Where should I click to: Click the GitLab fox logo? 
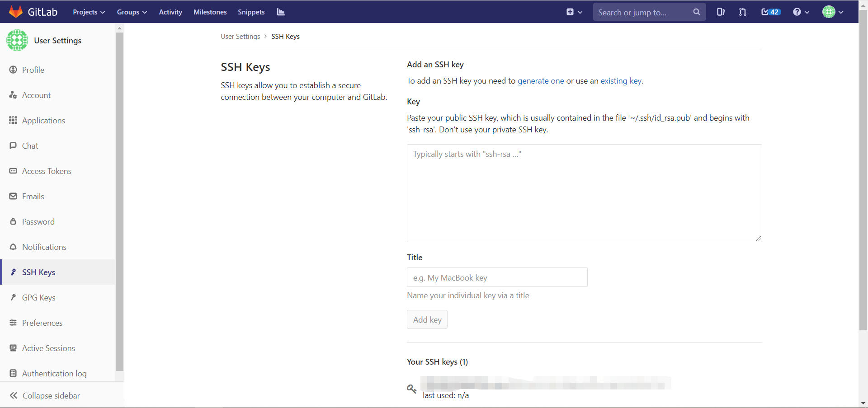(16, 12)
